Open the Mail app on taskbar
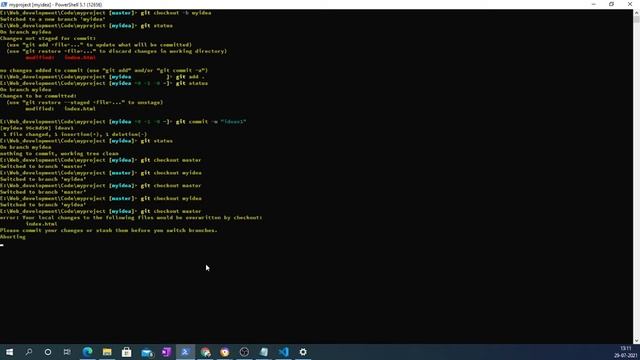 pyautogui.click(x=147, y=352)
